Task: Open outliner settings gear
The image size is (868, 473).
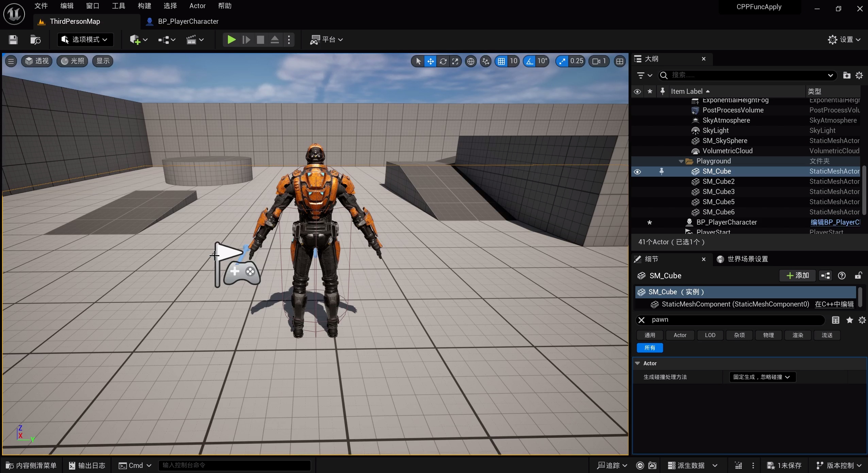Action: (x=859, y=75)
